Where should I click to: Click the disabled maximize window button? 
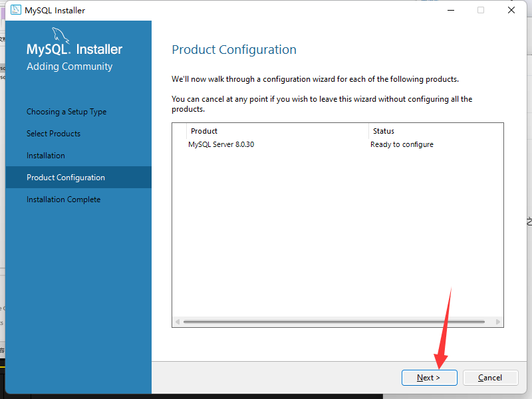(481, 10)
